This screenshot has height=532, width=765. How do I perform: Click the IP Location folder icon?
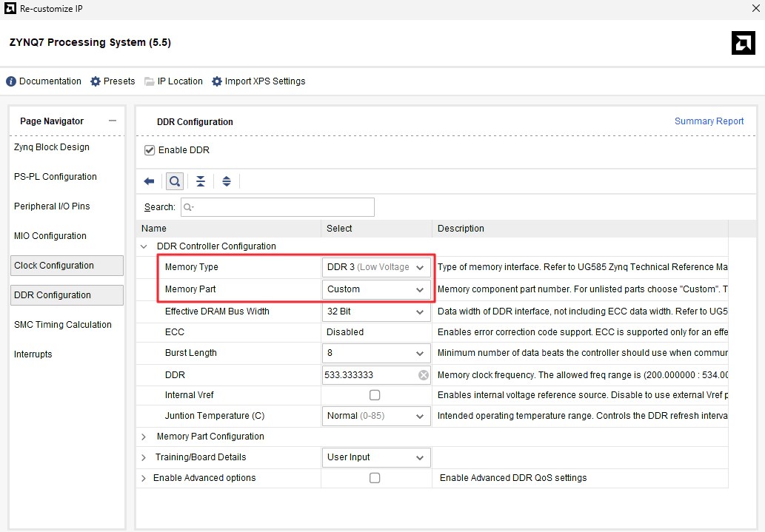point(150,81)
